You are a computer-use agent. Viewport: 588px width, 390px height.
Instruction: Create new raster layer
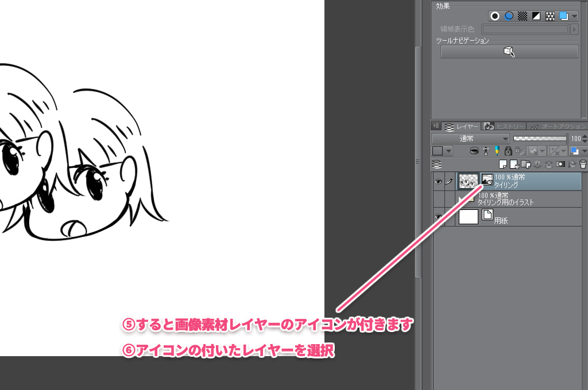(503, 164)
